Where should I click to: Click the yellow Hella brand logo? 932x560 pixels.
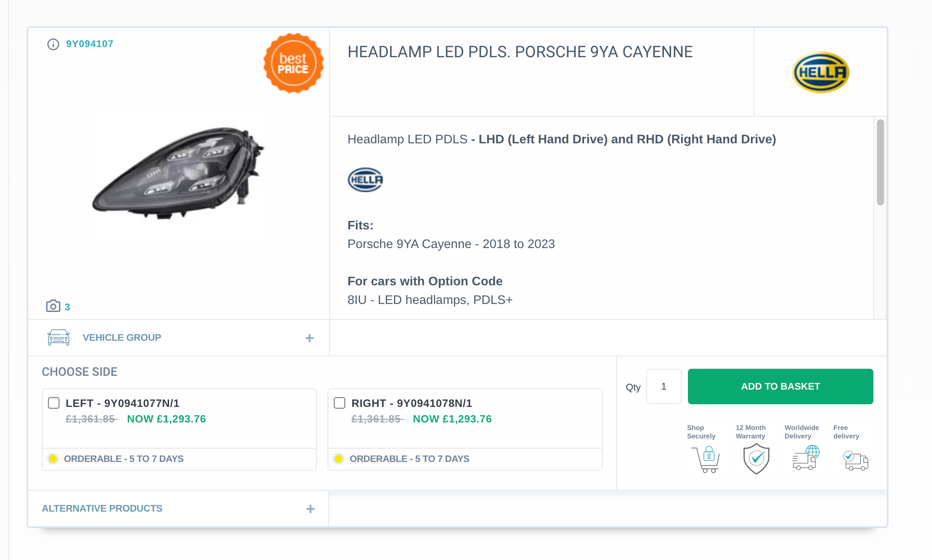pyautogui.click(x=821, y=72)
